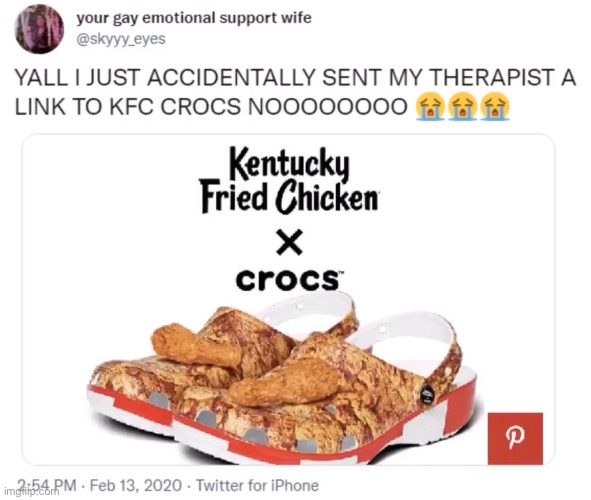Click the red Pinterest logo icon
This screenshot has height=500, width=591.
click(515, 439)
